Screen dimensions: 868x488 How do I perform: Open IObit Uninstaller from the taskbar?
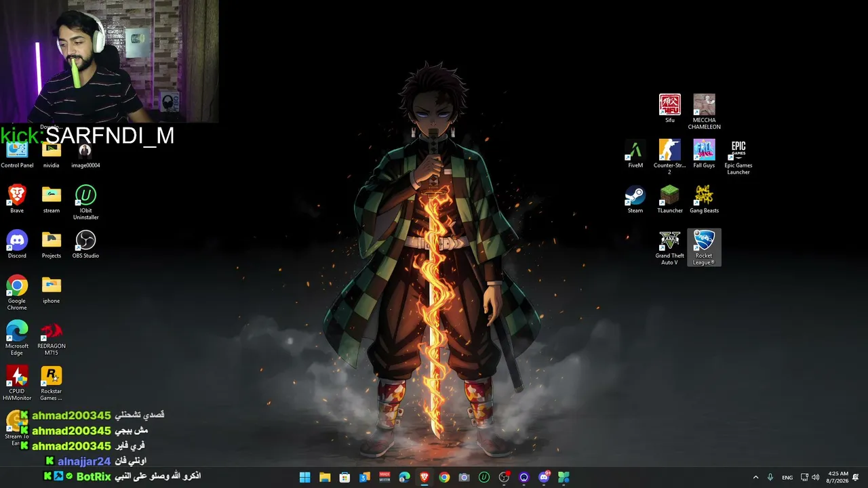tap(484, 477)
